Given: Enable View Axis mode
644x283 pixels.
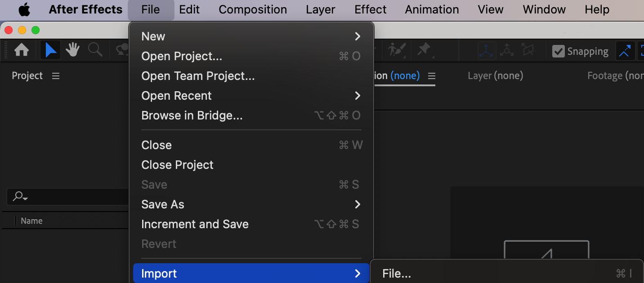Looking at the screenshot, I should tap(528, 51).
